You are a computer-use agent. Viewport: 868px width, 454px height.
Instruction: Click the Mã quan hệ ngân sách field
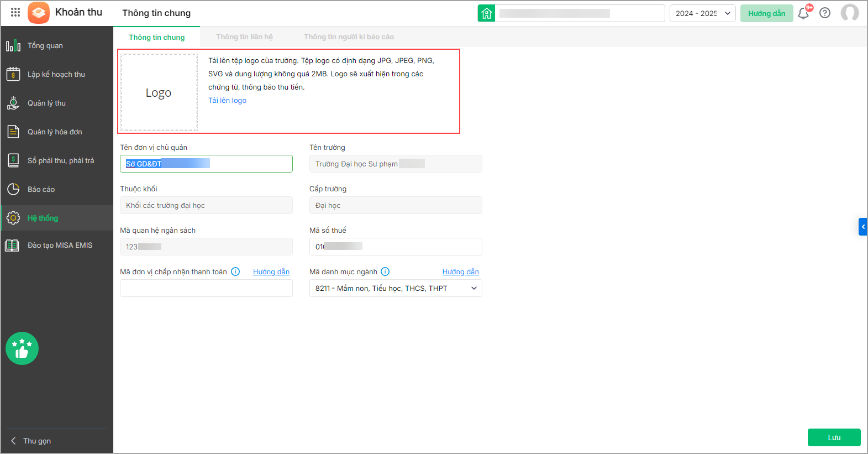click(206, 247)
